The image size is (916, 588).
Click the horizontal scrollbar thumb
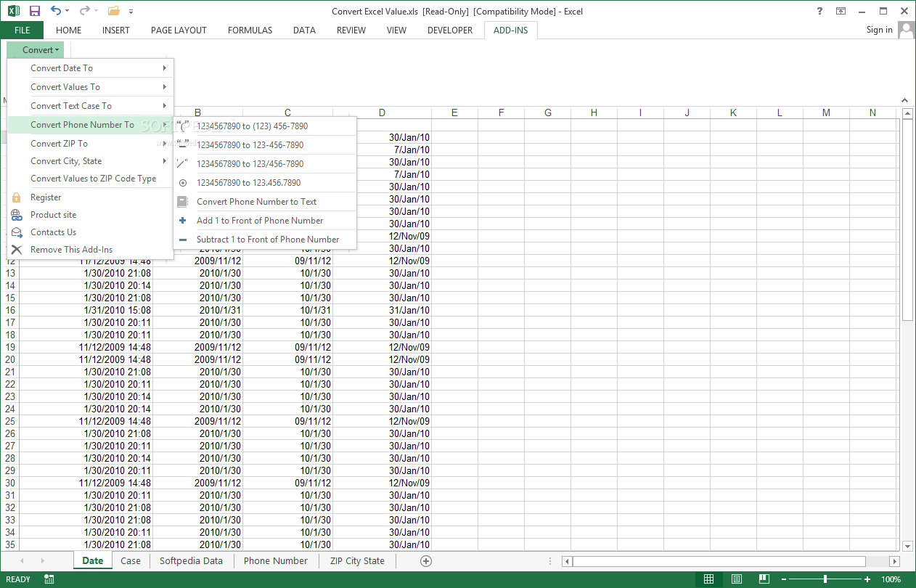(x=719, y=561)
